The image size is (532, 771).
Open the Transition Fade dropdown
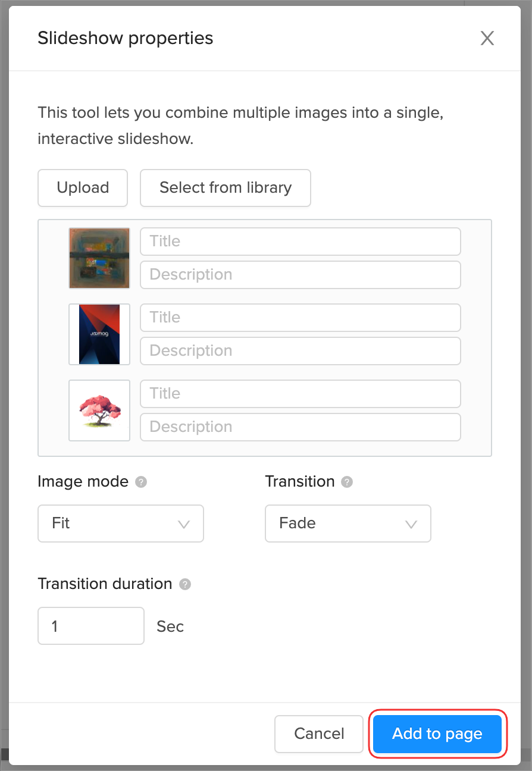coord(348,524)
